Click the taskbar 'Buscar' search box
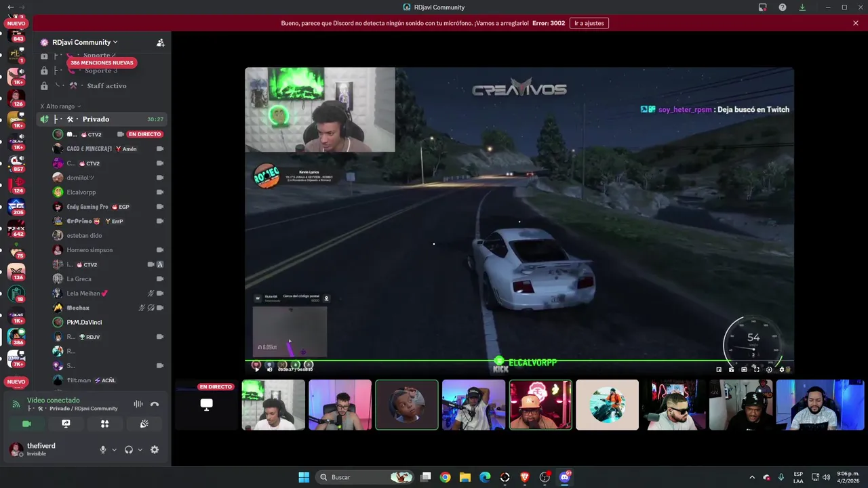 coord(365,477)
